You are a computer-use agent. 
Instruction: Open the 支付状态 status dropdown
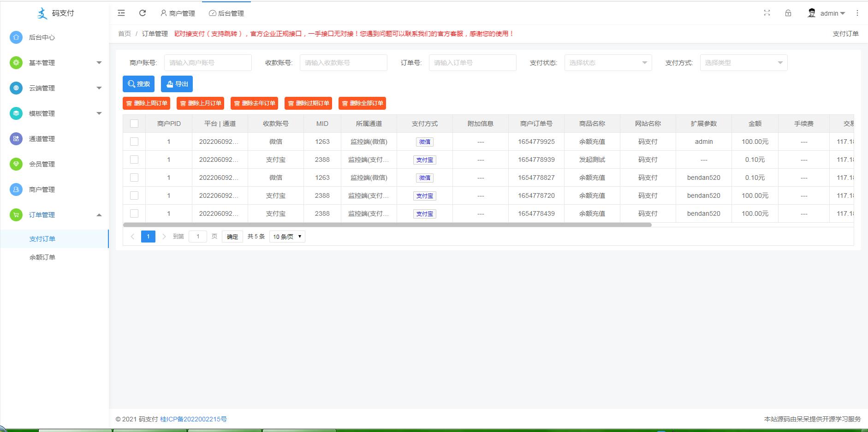[x=607, y=63]
